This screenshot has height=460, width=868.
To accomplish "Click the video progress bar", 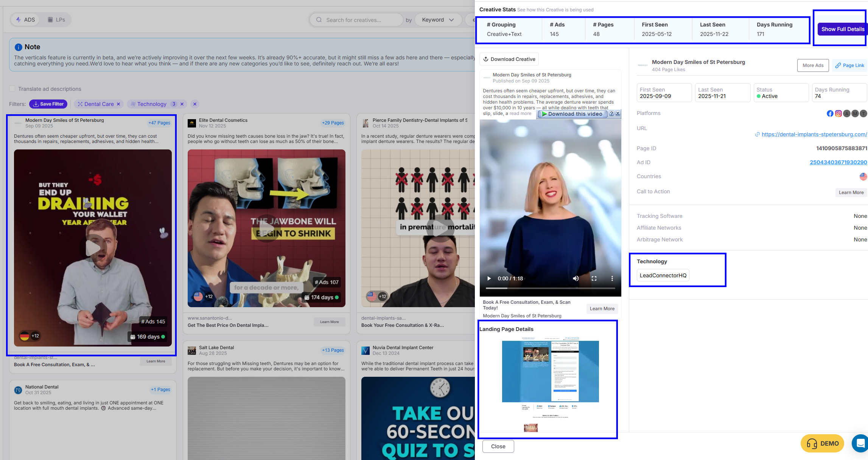I will pos(550,288).
